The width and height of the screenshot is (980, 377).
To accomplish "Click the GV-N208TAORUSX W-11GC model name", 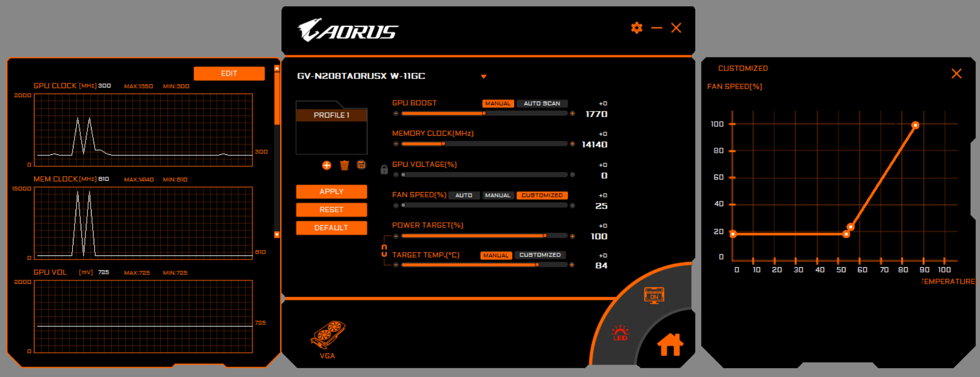I will pyautogui.click(x=361, y=76).
